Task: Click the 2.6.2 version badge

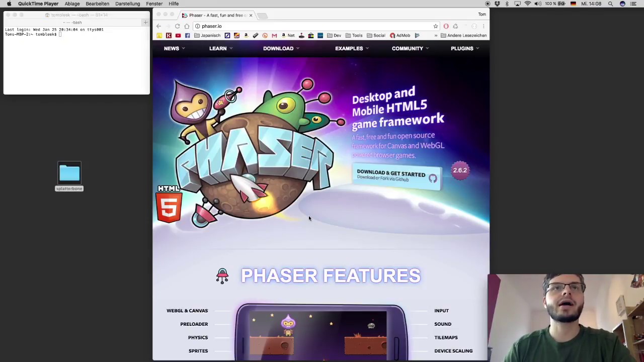Action: click(460, 170)
